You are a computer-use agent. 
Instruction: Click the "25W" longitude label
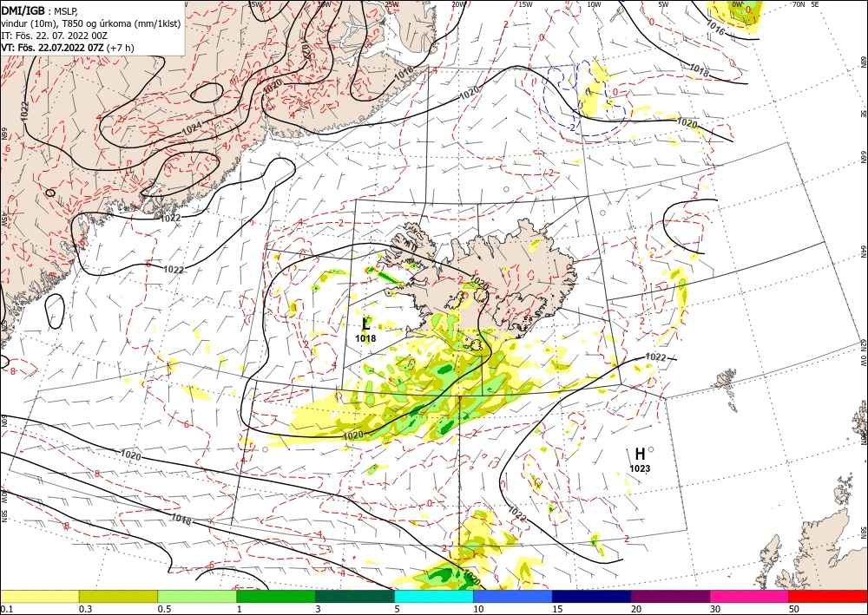coord(391,4)
